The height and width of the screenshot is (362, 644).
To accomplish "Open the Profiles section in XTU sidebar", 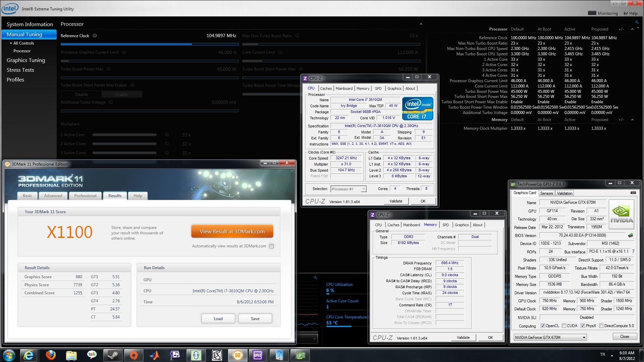I will [x=15, y=80].
